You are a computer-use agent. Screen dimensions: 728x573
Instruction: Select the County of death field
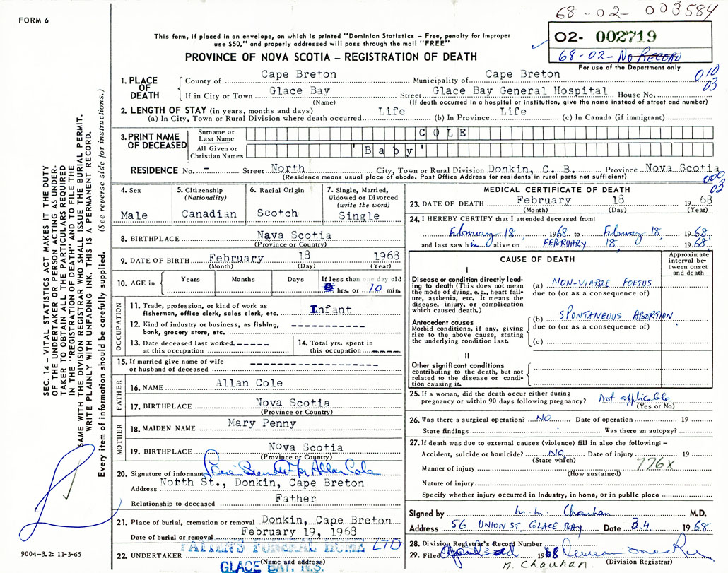(x=299, y=75)
